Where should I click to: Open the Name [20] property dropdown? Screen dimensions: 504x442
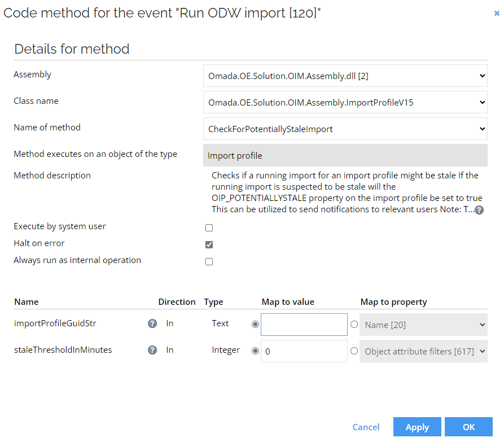(x=423, y=325)
